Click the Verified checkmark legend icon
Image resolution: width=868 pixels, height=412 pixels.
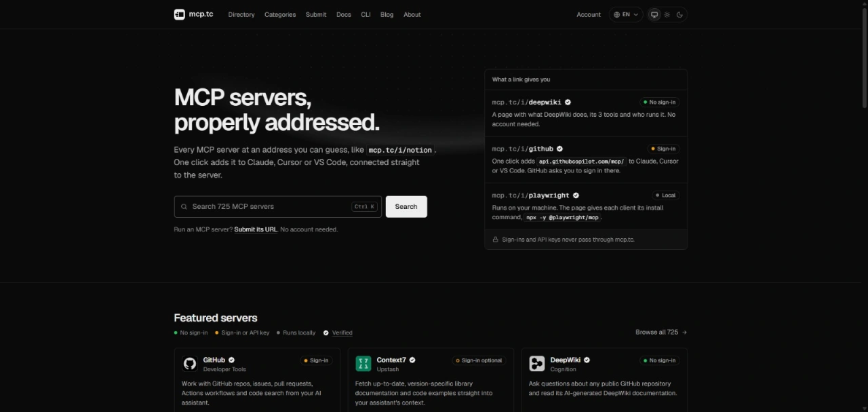pyautogui.click(x=326, y=333)
